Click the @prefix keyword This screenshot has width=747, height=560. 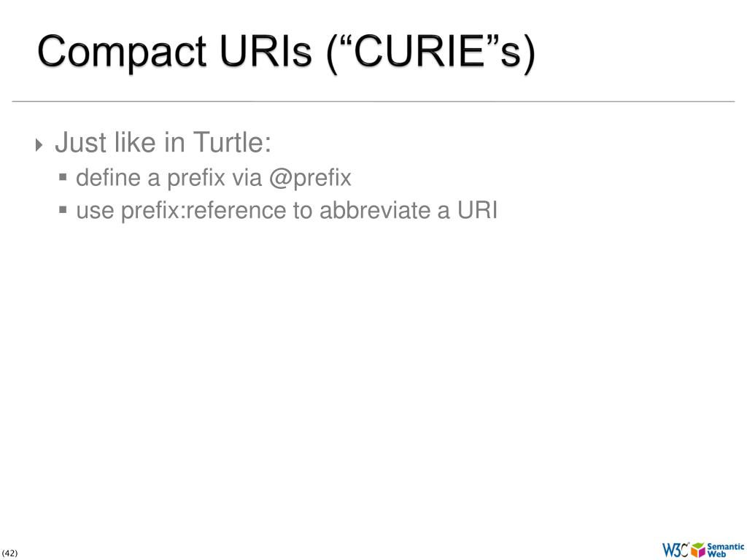[x=310, y=179]
